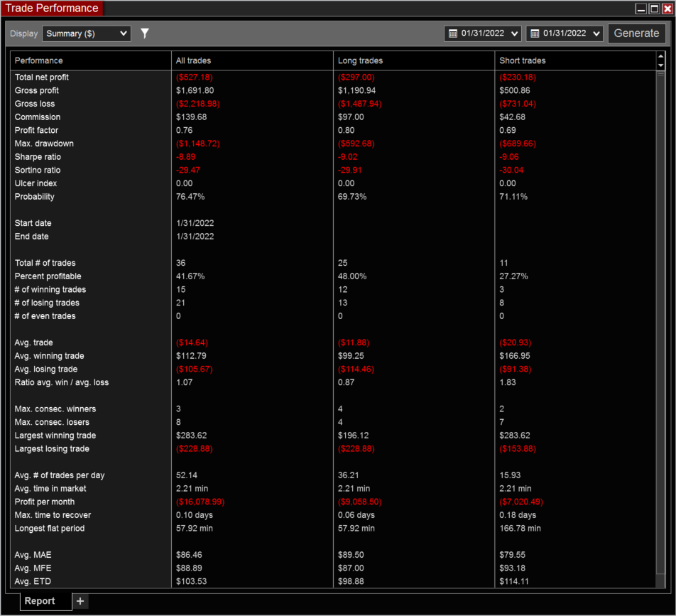
Task: Click the Avg. time in market label
Action: coord(50,489)
